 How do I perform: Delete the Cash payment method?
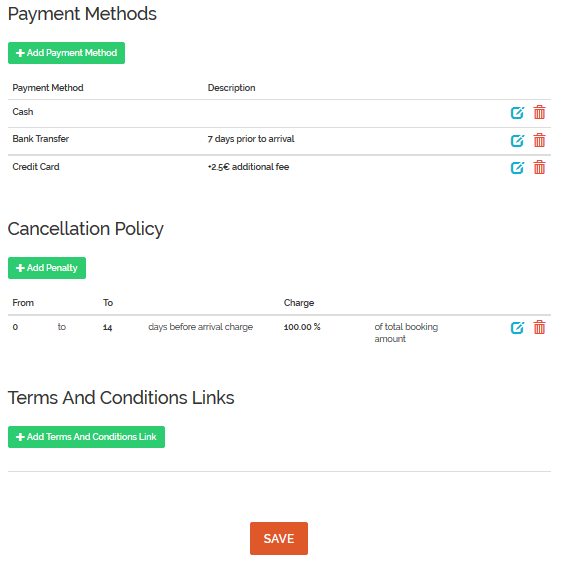pyautogui.click(x=539, y=113)
